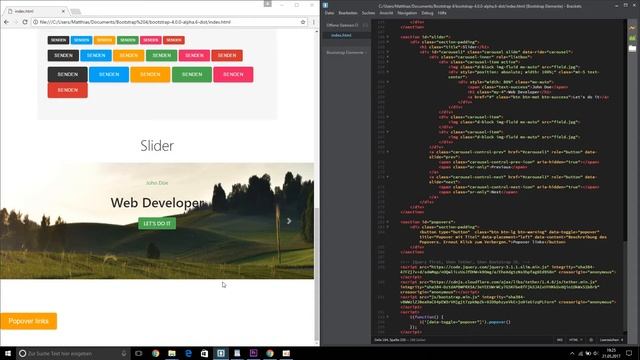The width and height of the screenshot is (640, 360).
Task: Open the notification center icon
Action: 629,353
